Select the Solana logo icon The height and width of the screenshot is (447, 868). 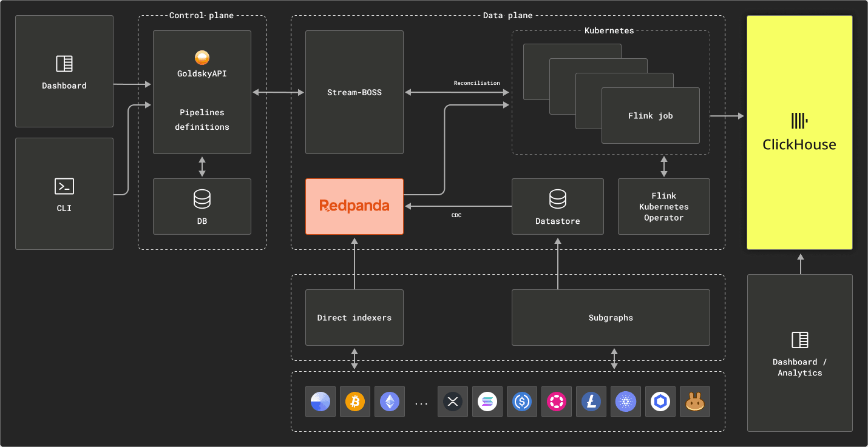(x=487, y=402)
